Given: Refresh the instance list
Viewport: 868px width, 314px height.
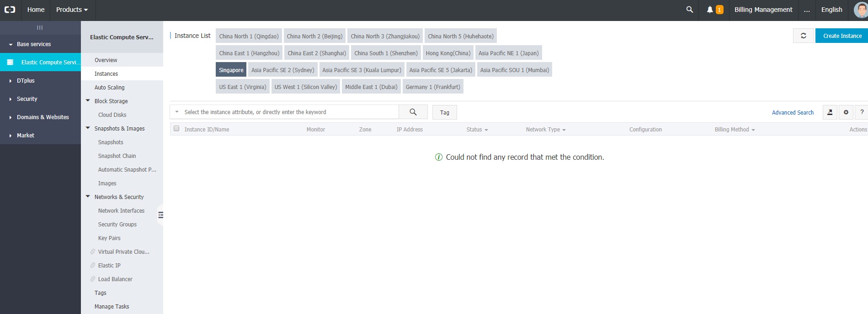Looking at the screenshot, I should (x=804, y=36).
